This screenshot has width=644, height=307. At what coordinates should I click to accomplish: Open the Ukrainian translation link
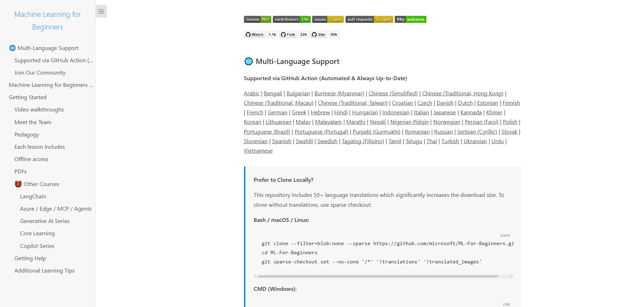(x=475, y=141)
